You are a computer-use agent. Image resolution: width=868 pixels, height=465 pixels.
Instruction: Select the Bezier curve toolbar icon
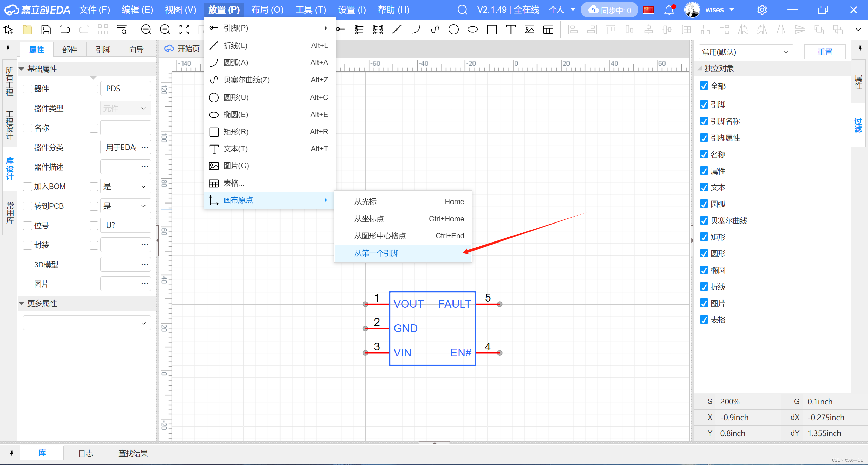coord(435,30)
